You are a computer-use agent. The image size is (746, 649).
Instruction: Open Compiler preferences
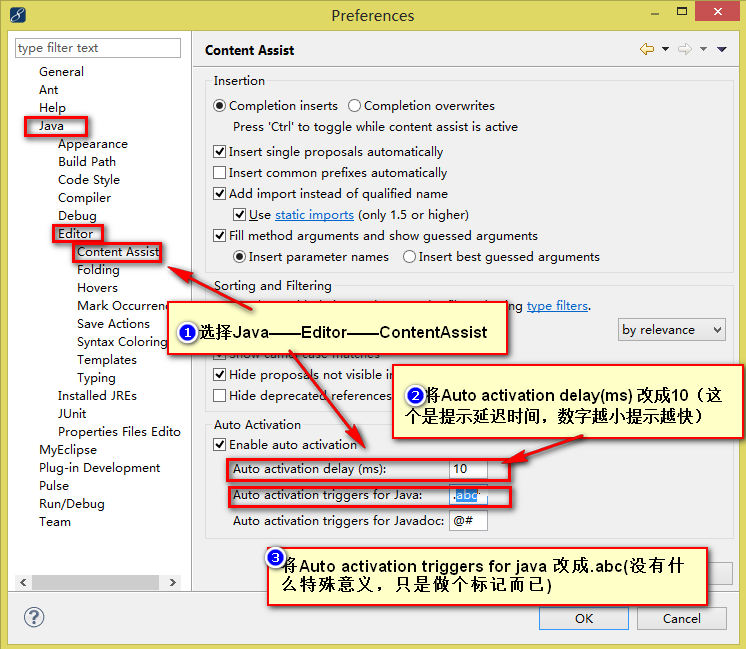tap(84, 198)
